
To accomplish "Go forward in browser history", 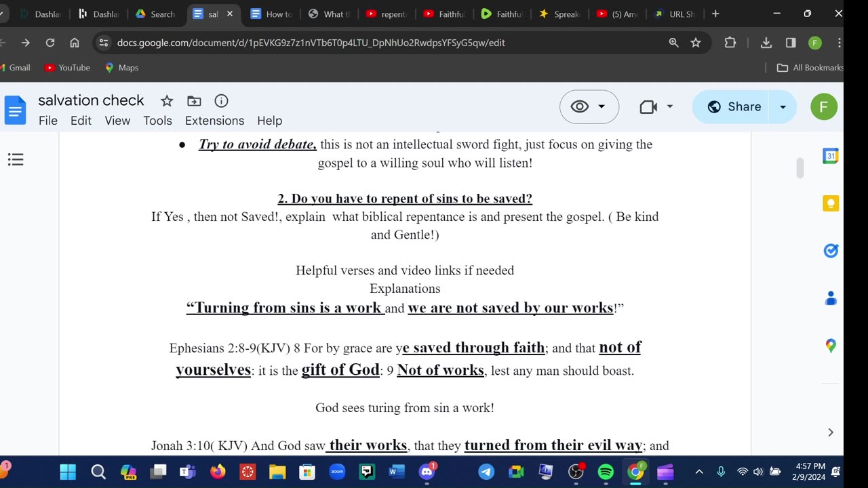I will [x=26, y=43].
